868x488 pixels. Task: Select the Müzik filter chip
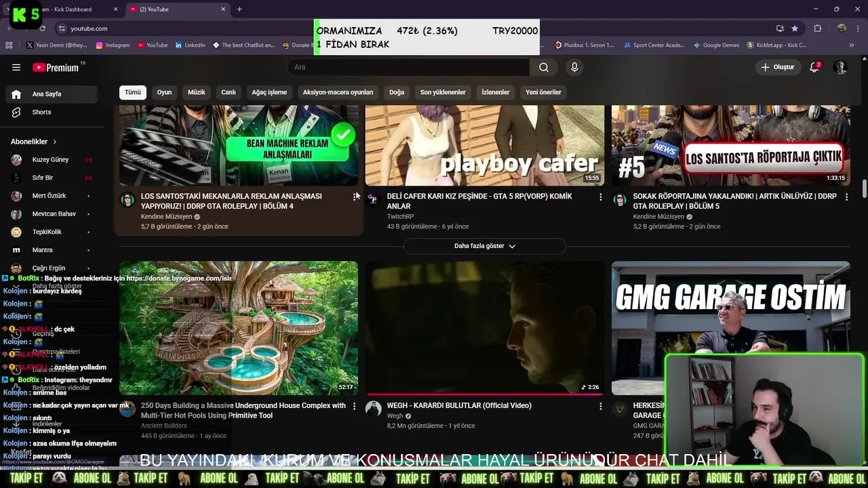(197, 92)
